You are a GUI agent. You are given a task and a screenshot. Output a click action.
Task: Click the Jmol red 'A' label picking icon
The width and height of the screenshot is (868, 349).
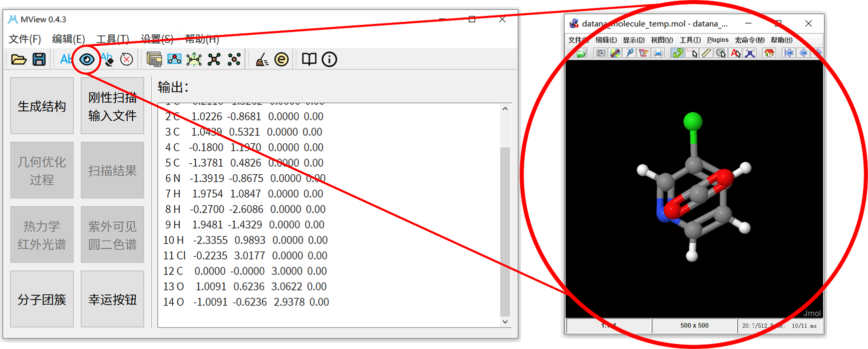735,53
